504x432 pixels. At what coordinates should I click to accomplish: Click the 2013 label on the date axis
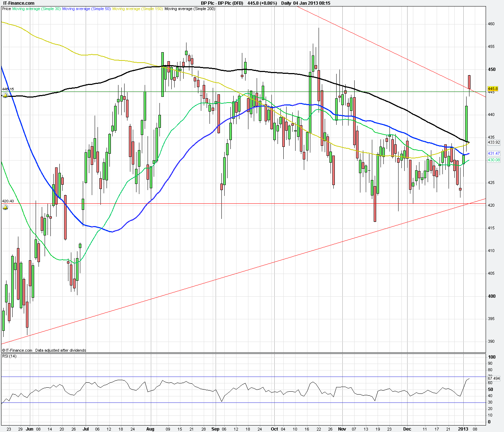pyautogui.click(x=464, y=429)
